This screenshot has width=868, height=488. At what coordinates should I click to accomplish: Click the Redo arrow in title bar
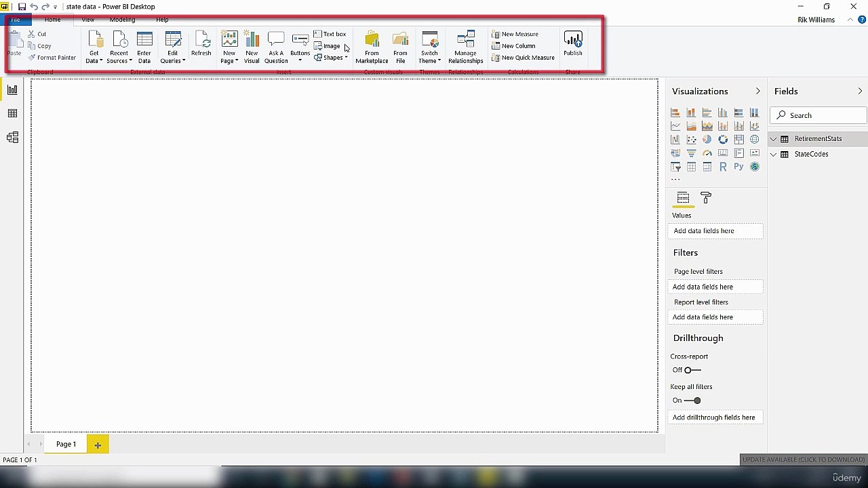(45, 7)
